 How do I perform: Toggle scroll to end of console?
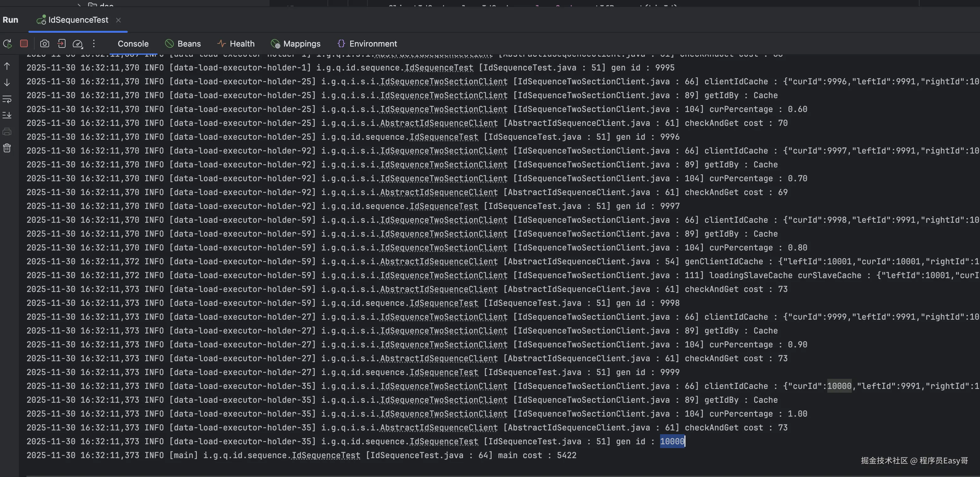coord(7,115)
